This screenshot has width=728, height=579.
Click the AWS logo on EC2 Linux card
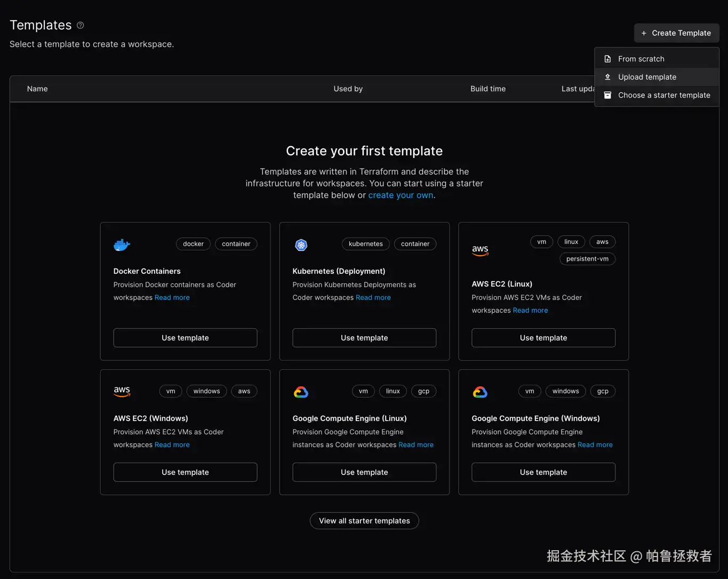click(x=480, y=250)
